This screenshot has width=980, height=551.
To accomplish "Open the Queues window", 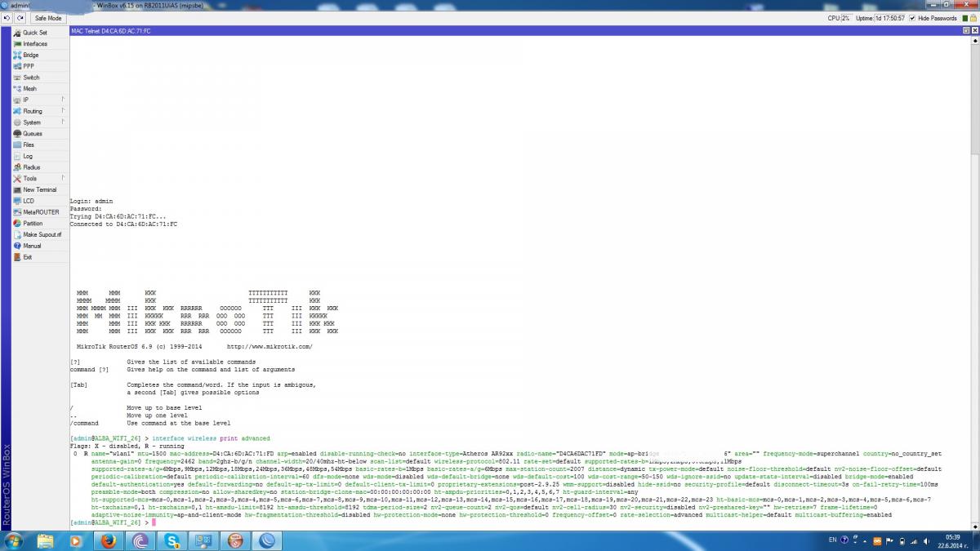I will [x=32, y=133].
